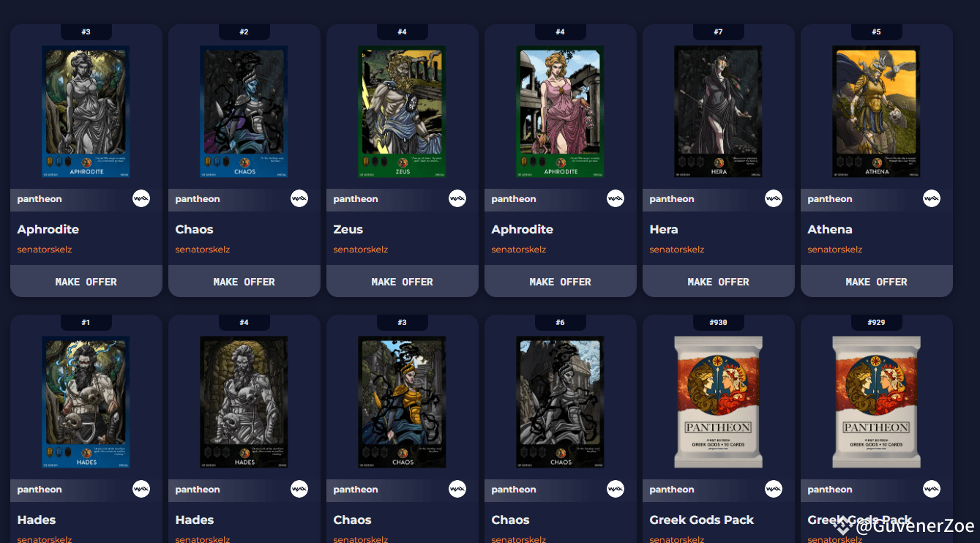Click the WAX icon on the Athena card
The width and height of the screenshot is (980, 543).
click(932, 198)
